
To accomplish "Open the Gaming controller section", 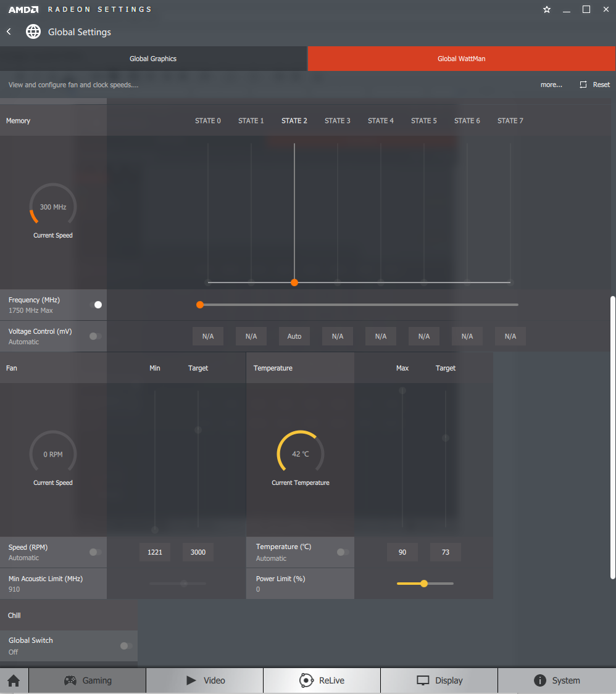I will (88, 680).
